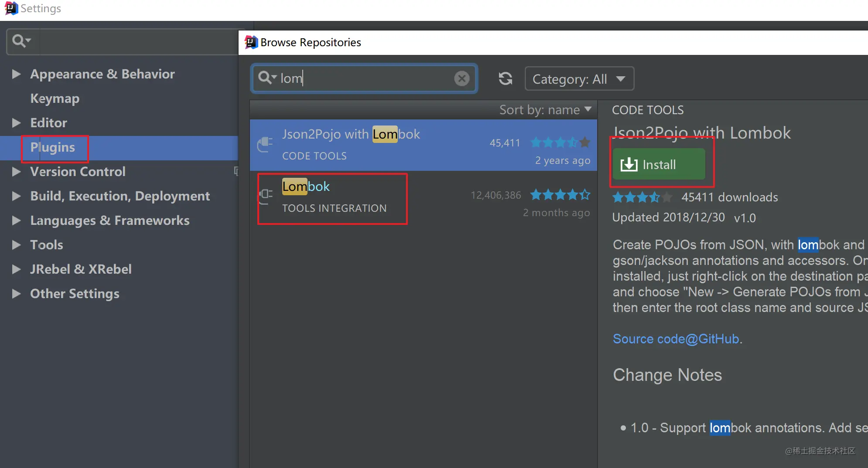Expand Languages & Frameworks arrow

[17, 220]
